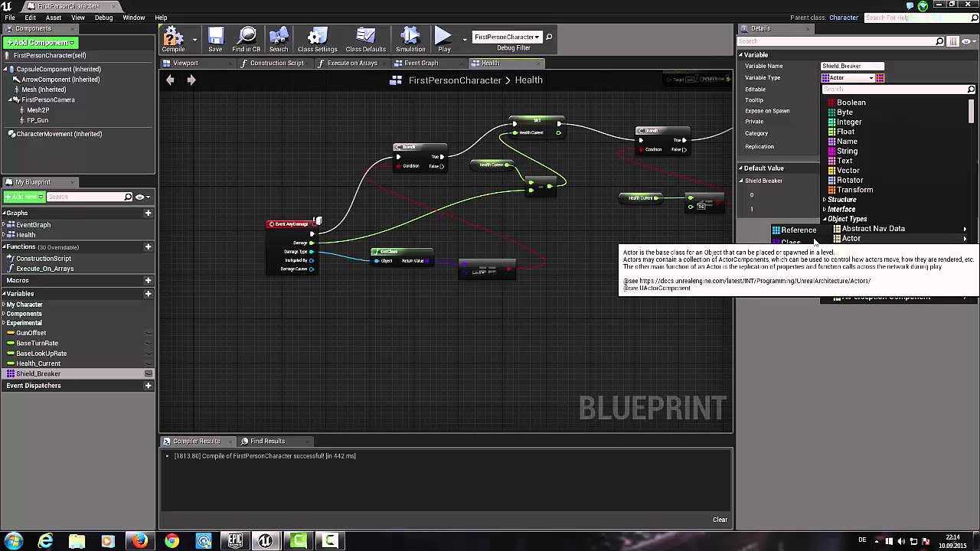Click the Compile toolbar icon
The width and height of the screenshot is (980, 551).
174,37
